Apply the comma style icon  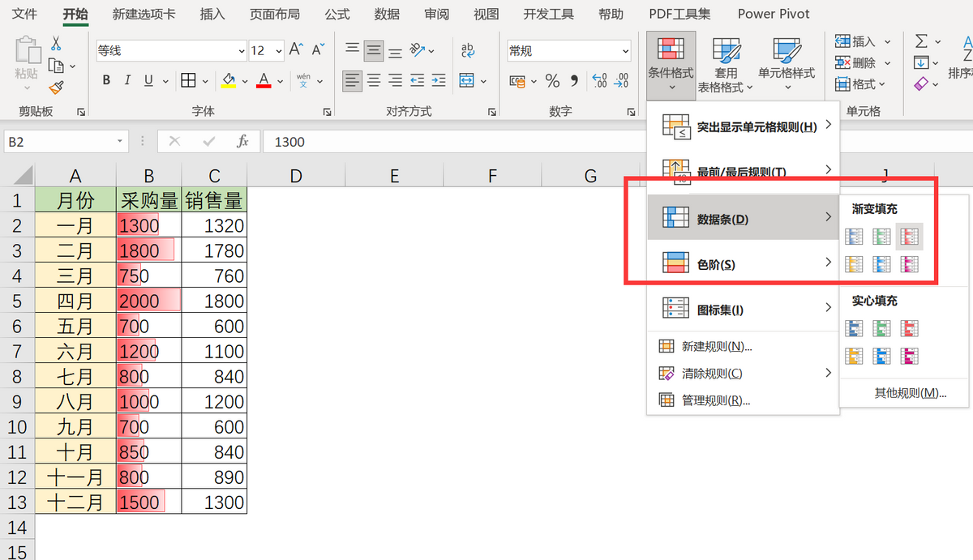(x=575, y=81)
